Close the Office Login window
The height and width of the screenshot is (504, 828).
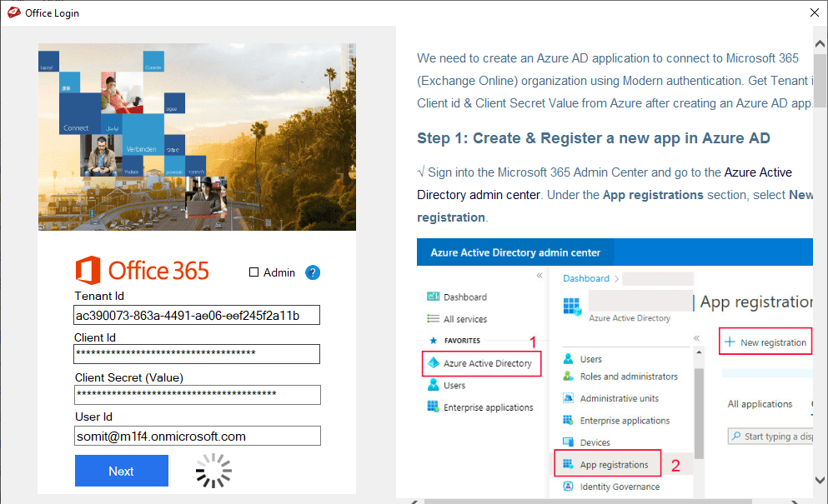pos(815,12)
